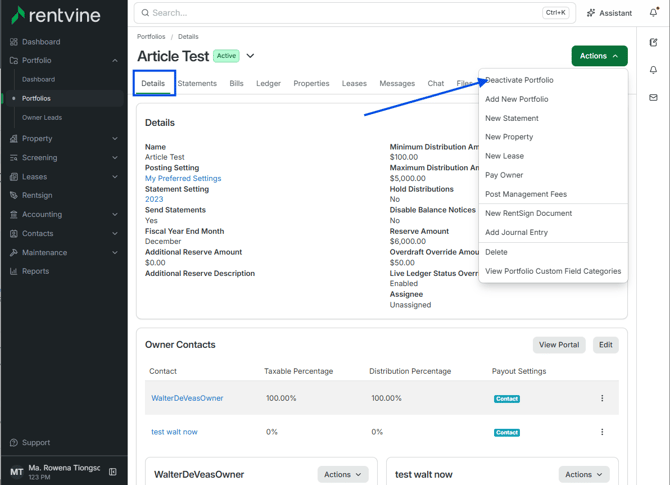This screenshot has height=485, width=670.
Task: Open the dropdown chevron beside Article Test title
Action: pos(250,56)
